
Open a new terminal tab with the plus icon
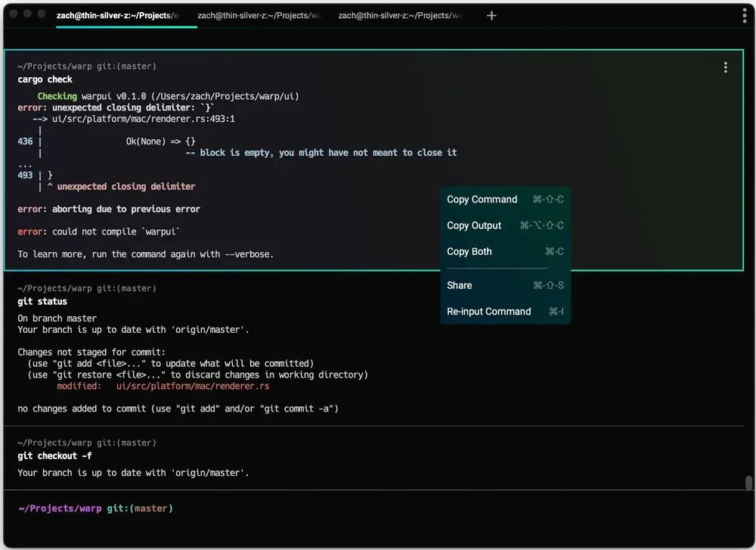pyautogui.click(x=491, y=15)
